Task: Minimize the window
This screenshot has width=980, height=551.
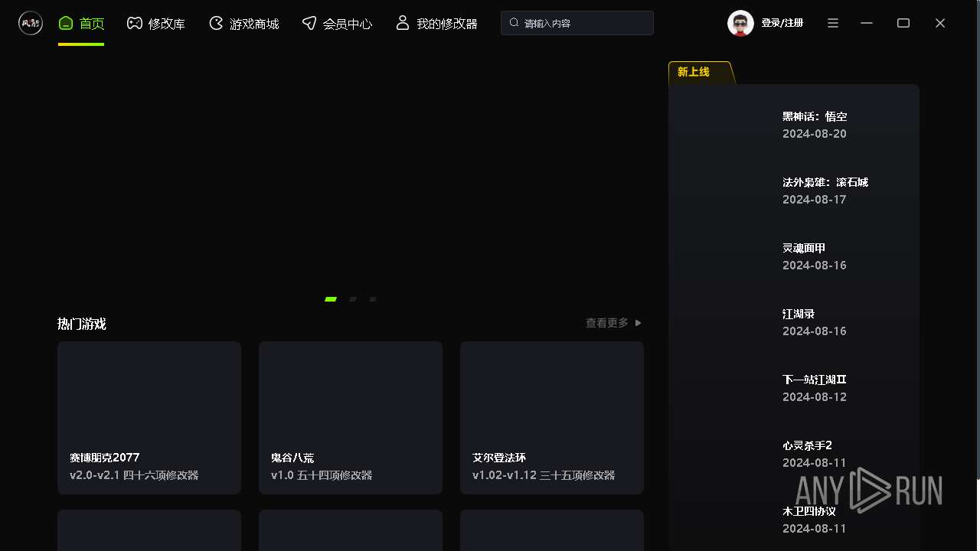Action: pos(867,23)
